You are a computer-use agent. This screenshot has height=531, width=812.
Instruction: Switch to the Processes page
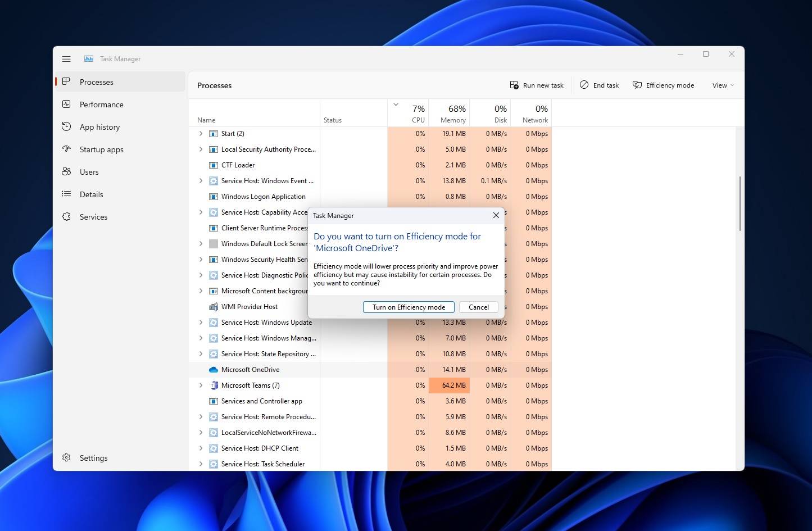(96, 81)
